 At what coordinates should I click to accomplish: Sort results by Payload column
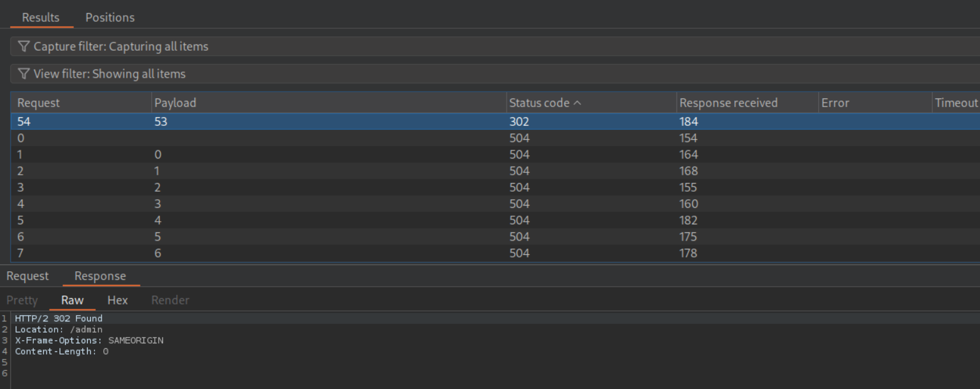pyautogui.click(x=176, y=103)
